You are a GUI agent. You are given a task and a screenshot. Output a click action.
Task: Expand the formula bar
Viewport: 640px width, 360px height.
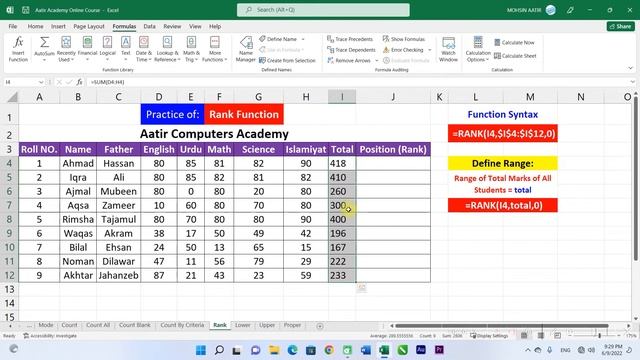[x=632, y=82]
